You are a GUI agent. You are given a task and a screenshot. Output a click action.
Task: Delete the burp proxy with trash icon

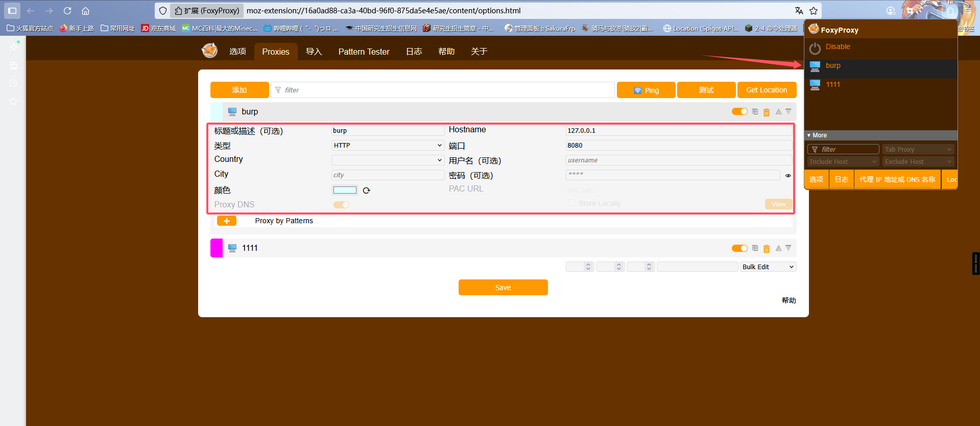[x=766, y=112]
